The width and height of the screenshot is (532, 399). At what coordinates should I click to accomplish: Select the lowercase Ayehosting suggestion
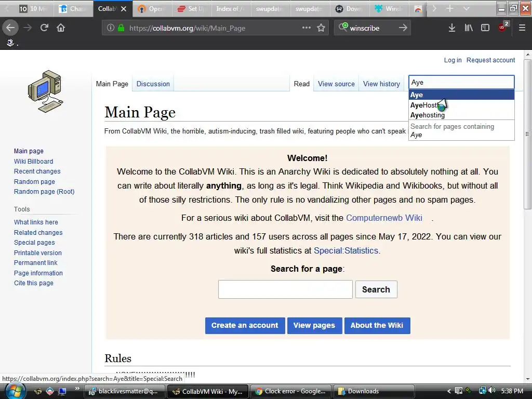click(461, 115)
